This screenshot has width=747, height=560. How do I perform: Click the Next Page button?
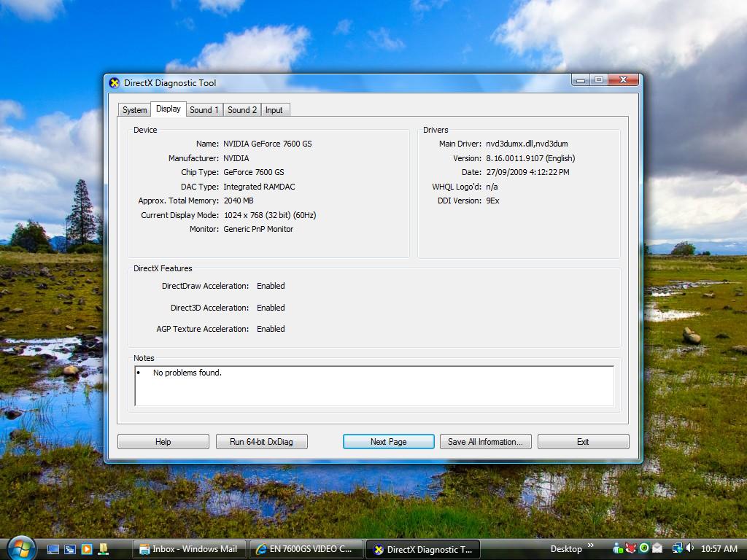coord(389,442)
